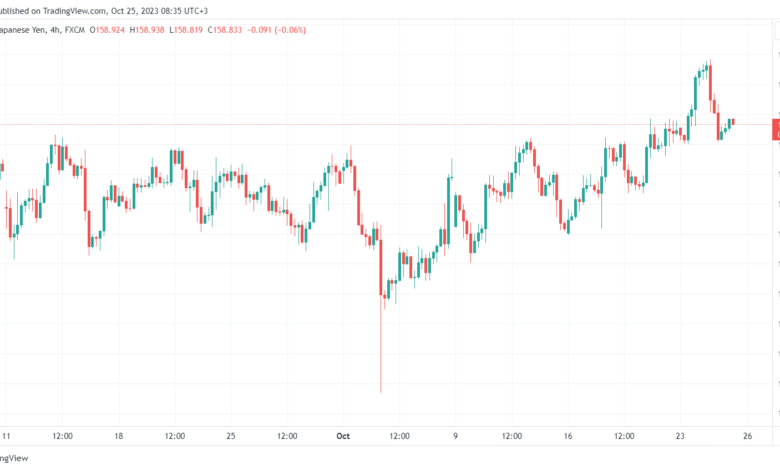Click the 25 date label on the time axis
The image size is (780, 470).
click(x=231, y=436)
